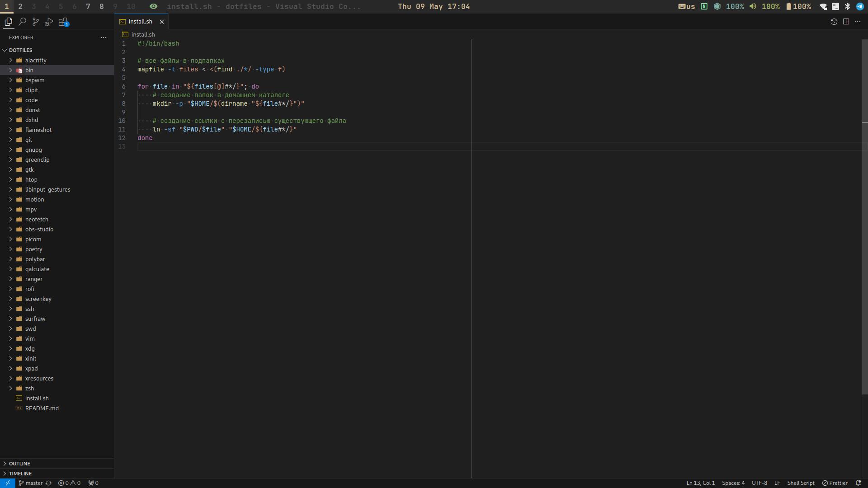The height and width of the screenshot is (488, 868).
Task: Click the vertical editor scrollbar
Action: [x=865, y=217]
